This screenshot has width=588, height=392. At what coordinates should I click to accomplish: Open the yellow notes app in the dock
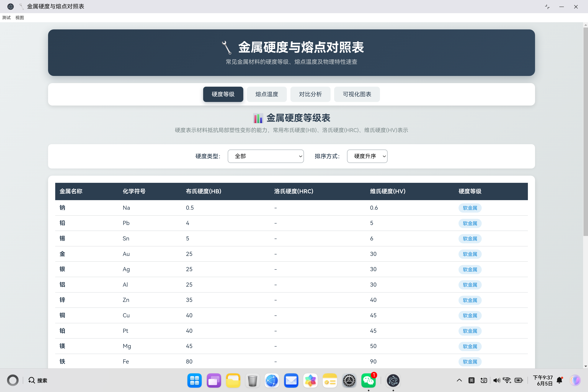[330, 381]
